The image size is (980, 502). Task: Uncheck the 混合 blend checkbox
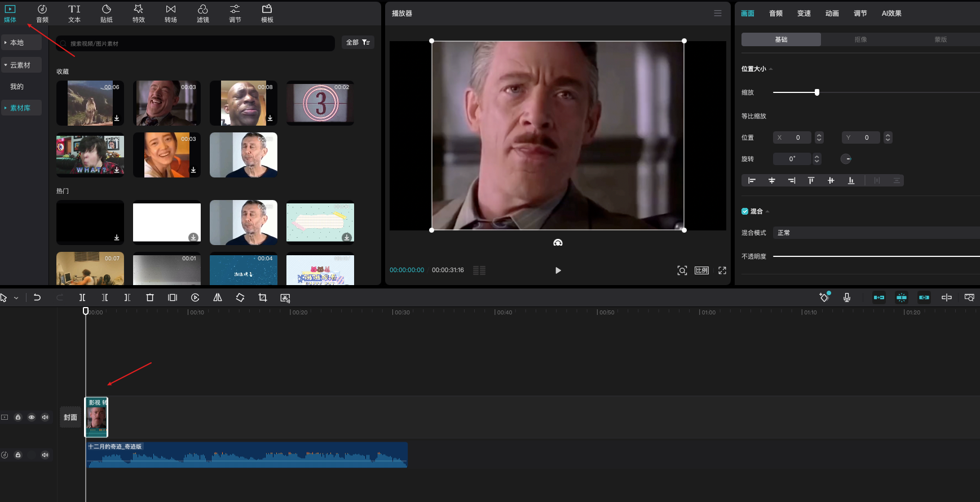(745, 211)
